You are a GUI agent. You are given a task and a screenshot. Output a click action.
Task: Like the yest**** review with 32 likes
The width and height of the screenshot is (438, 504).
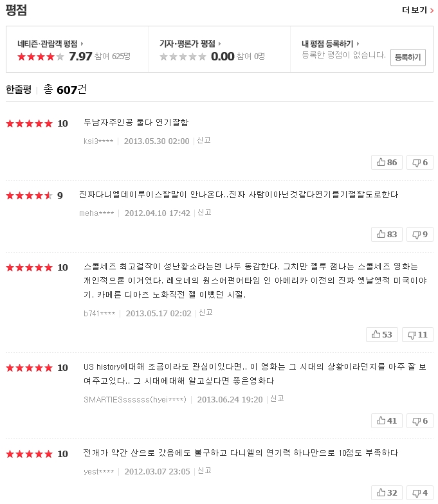coord(387,492)
